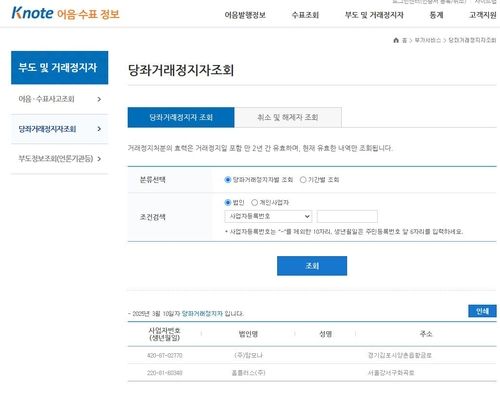This screenshot has width=500, height=409.
Task: Select 당좌거래정지자별 조회 radio button
Action: click(x=228, y=180)
